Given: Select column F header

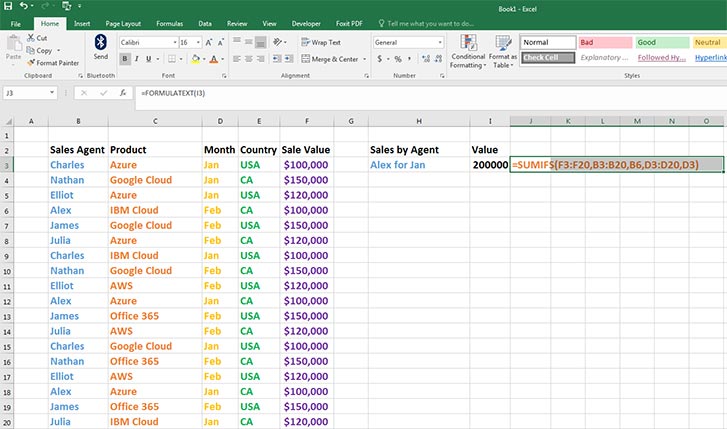Looking at the screenshot, I should [x=306, y=121].
